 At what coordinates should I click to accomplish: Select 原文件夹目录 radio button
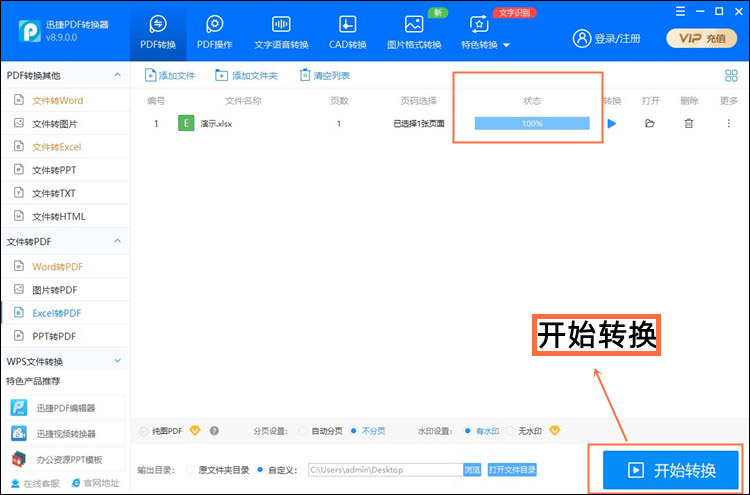pyautogui.click(x=190, y=470)
